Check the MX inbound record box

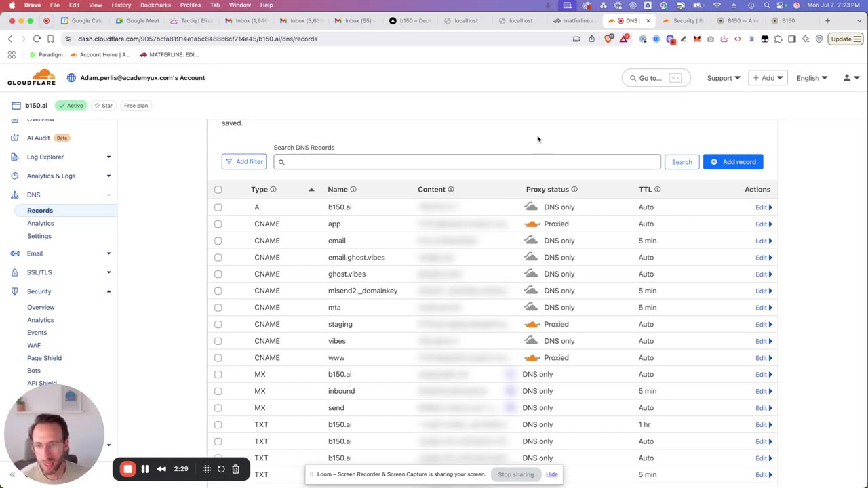pos(218,391)
